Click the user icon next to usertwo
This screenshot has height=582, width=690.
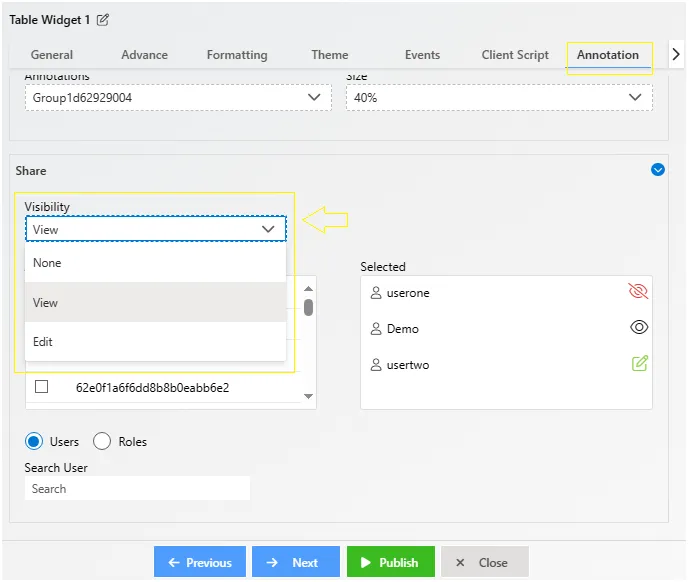pyautogui.click(x=375, y=365)
